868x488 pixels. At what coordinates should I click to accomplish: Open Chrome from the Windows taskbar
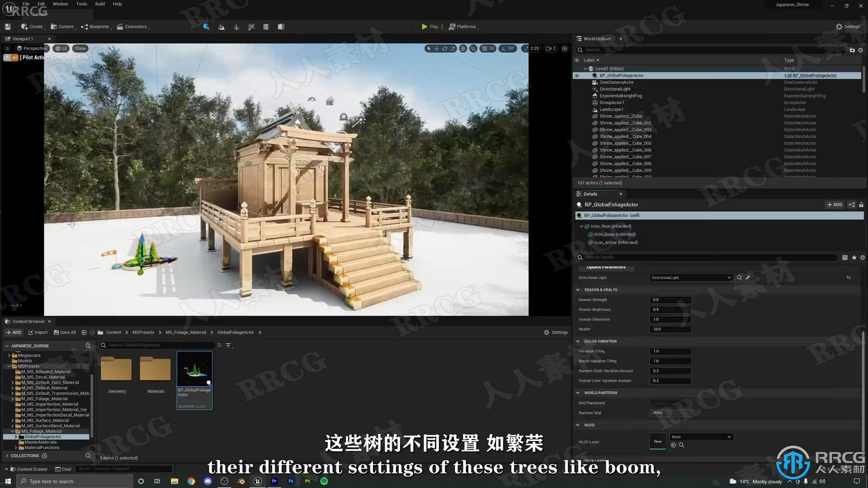191,481
